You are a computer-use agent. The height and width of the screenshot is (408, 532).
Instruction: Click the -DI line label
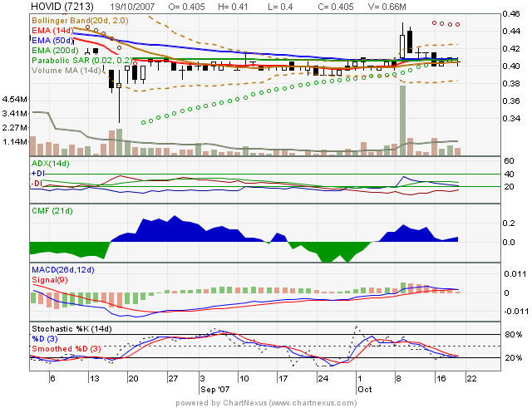point(36,182)
